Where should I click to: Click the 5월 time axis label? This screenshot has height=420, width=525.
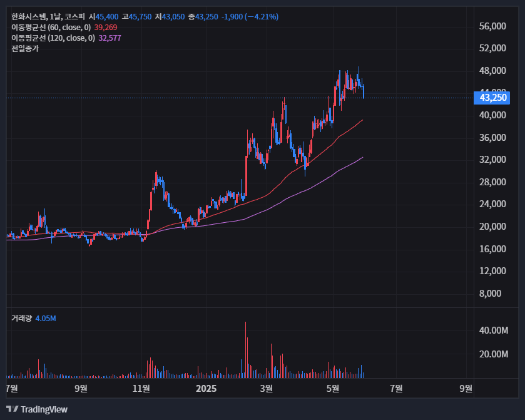tap(333, 389)
